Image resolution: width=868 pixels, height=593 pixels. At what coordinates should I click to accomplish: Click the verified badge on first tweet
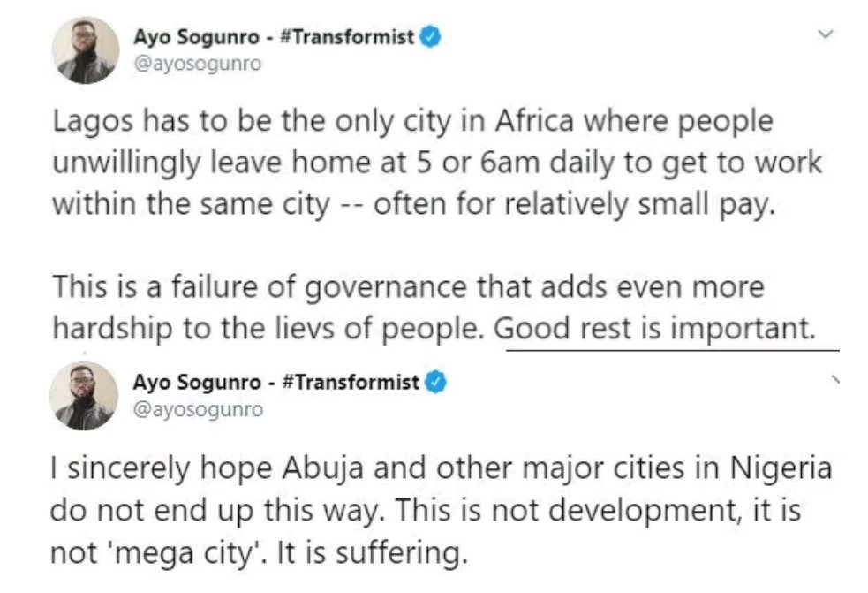coord(429,37)
